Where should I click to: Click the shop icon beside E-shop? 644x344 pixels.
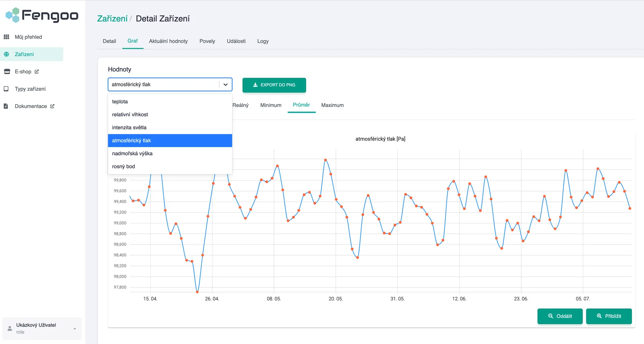click(7, 72)
